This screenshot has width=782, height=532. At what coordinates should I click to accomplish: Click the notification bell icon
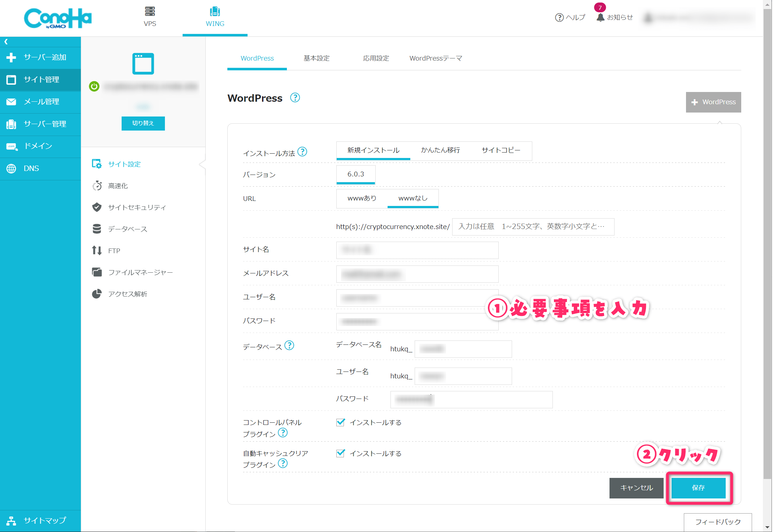(600, 17)
